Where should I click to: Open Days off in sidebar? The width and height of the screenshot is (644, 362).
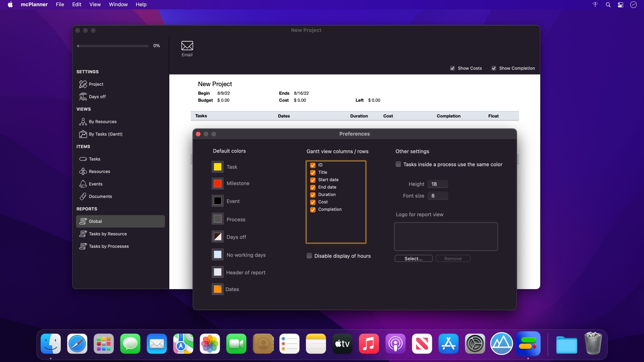point(97,97)
